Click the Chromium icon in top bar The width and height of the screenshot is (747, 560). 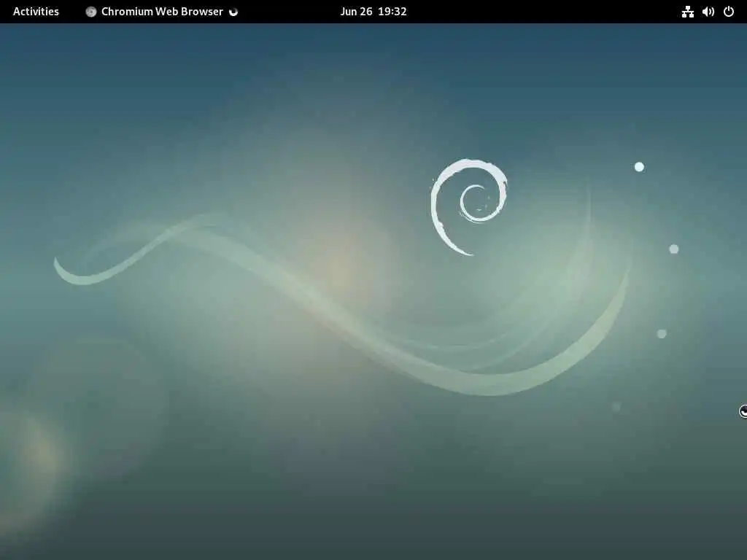[91, 12]
